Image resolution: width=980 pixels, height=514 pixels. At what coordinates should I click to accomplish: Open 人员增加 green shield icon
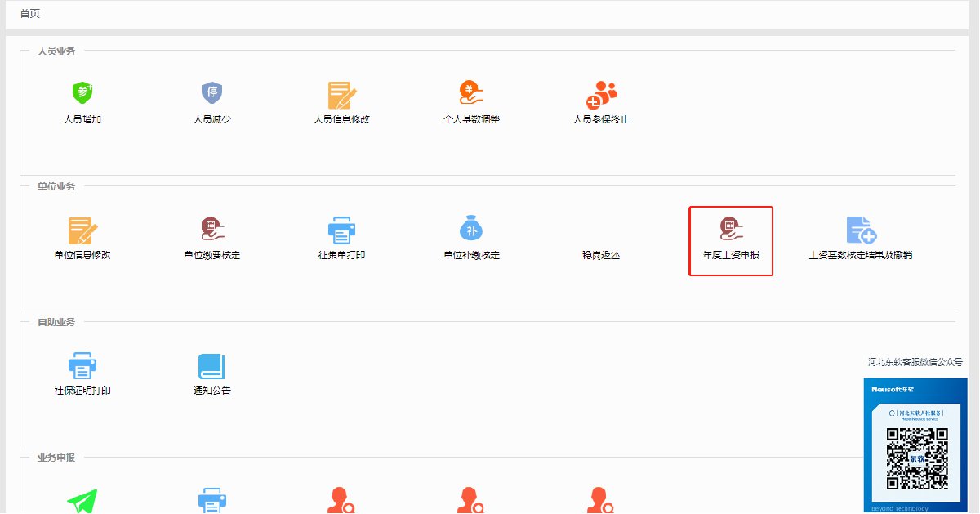coord(82,92)
